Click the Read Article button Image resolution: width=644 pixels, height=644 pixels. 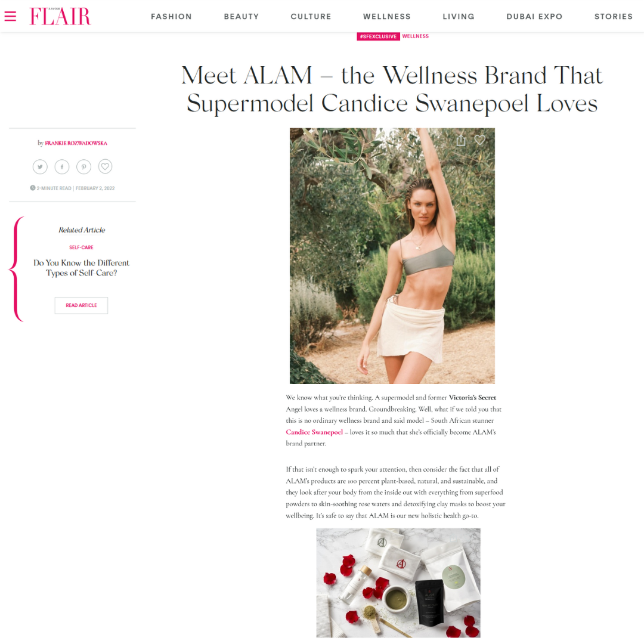point(81,305)
